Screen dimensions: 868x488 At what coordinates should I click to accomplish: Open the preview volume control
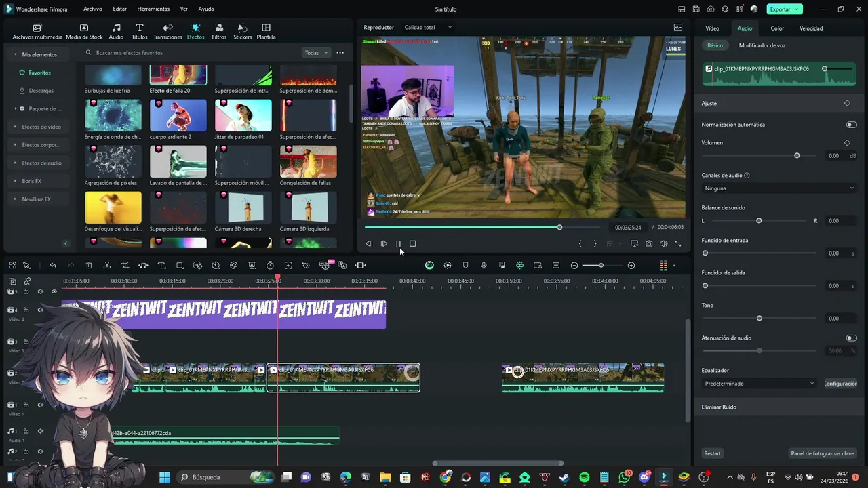(663, 244)
